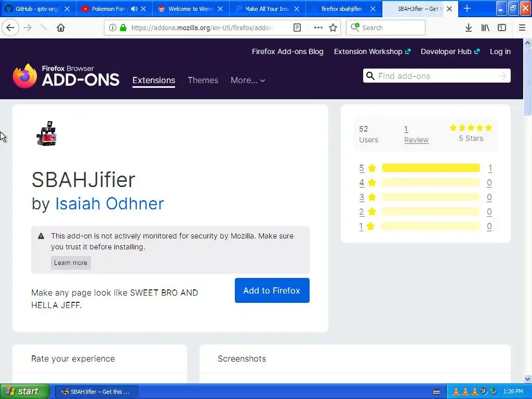This screenshot has width=532, height=399.
Task: Open the 1 Review link
Action: [416, 135]
